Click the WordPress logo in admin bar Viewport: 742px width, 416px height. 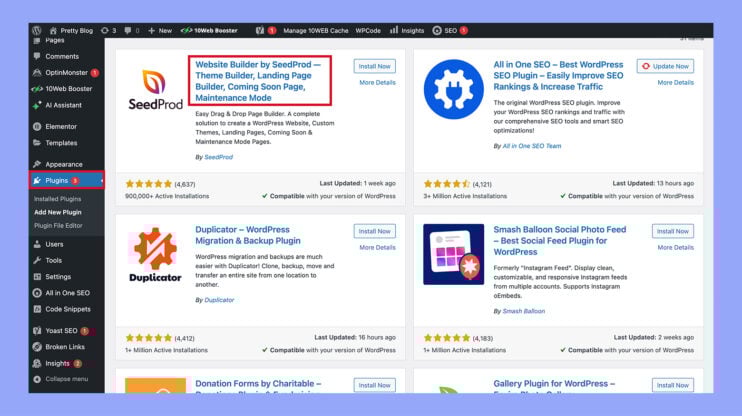pyautogui.click(x=37, y=31)
